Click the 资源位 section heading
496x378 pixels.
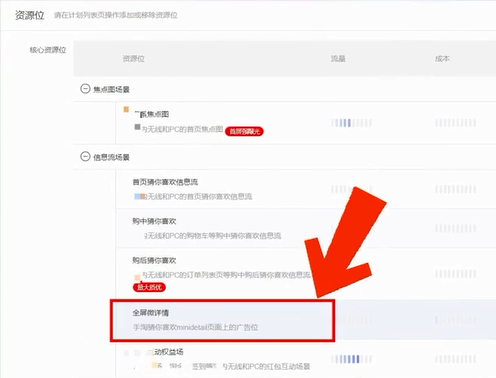tap(29, 15)
